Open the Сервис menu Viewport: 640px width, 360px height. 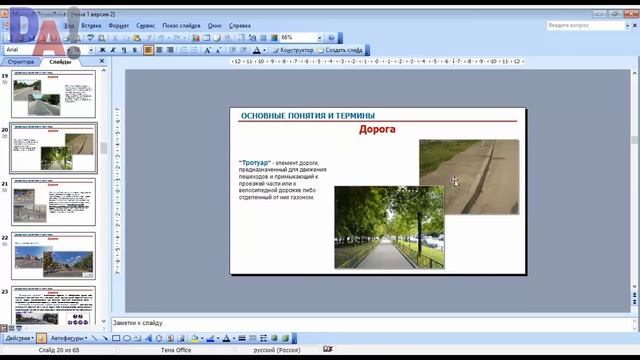click(x=145, y=26)
